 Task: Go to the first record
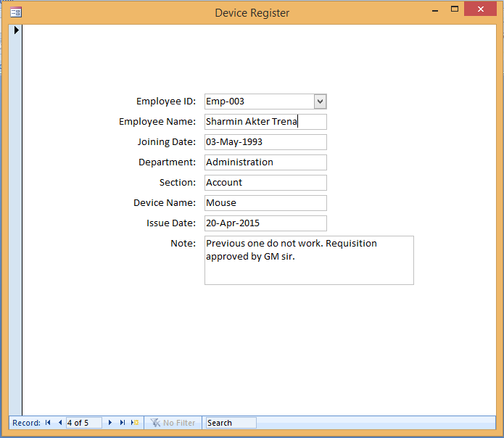click(x=48, y=423)
